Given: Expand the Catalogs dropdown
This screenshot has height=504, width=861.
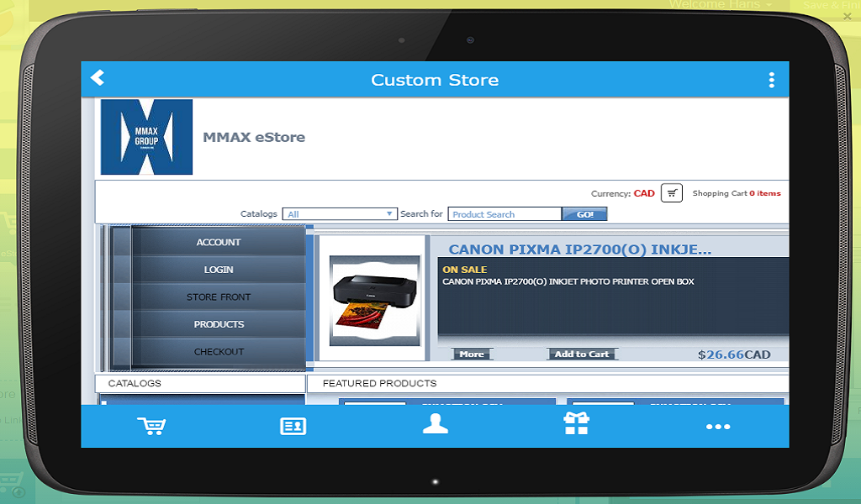Looking at the screenshot, I should pyautogui.click(x=340, y=214).
